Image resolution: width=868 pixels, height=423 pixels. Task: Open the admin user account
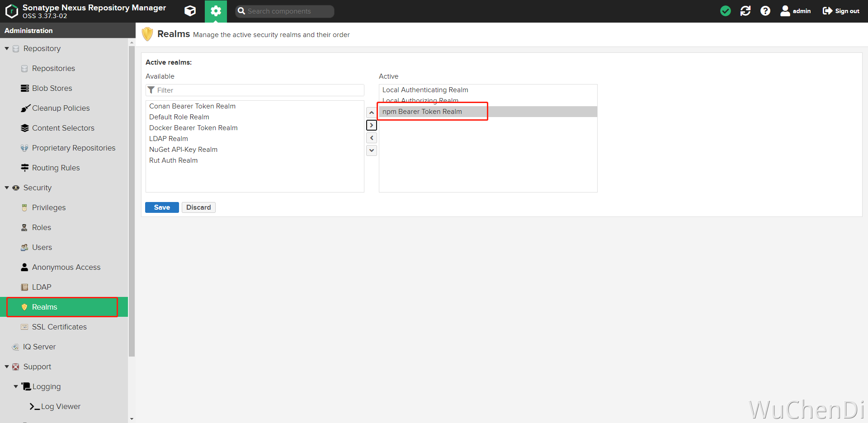pyautogui.click(x=796, y=11)
